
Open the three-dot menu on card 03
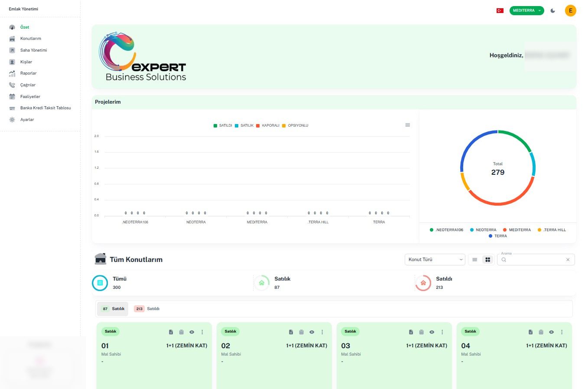[442, 332]
